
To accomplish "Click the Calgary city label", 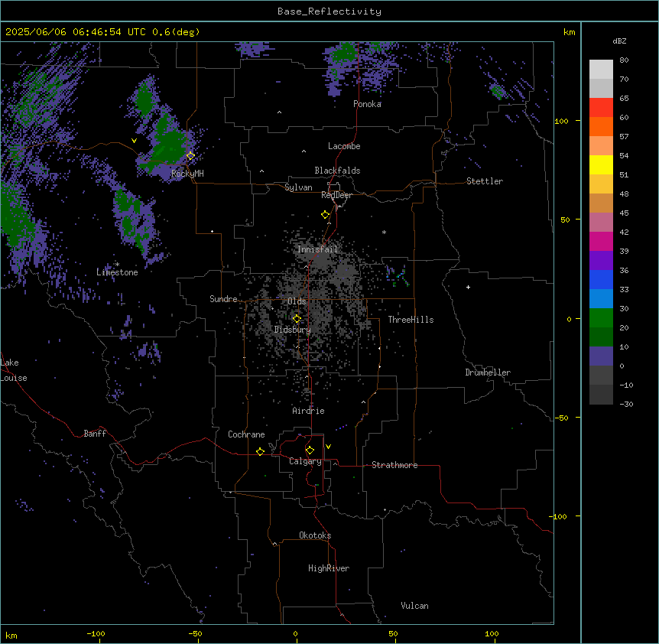I will click(305, 461).
